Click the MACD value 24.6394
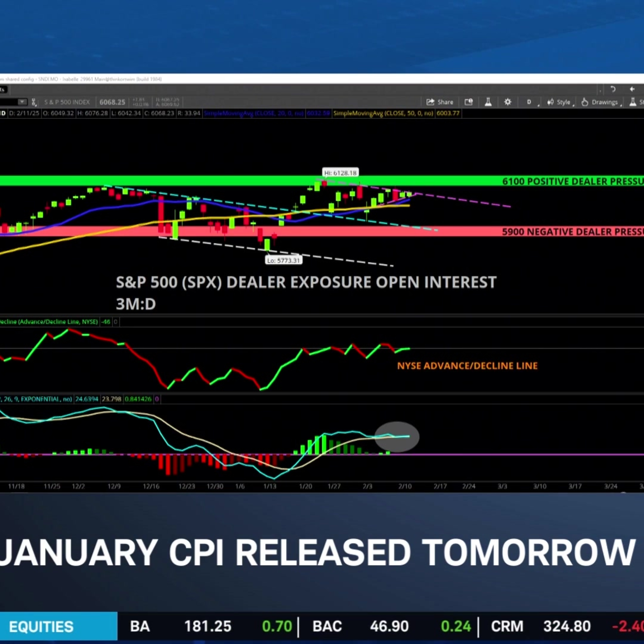 point(87,399)
